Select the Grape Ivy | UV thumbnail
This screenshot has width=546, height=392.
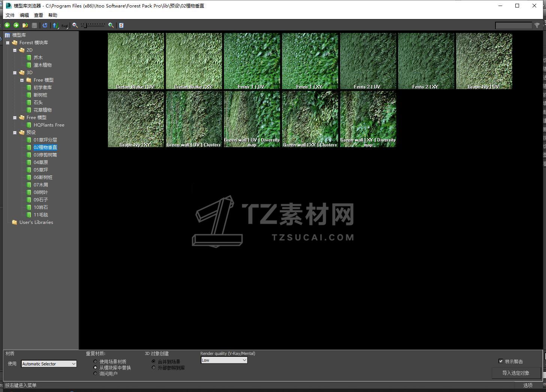coord(484,61)
